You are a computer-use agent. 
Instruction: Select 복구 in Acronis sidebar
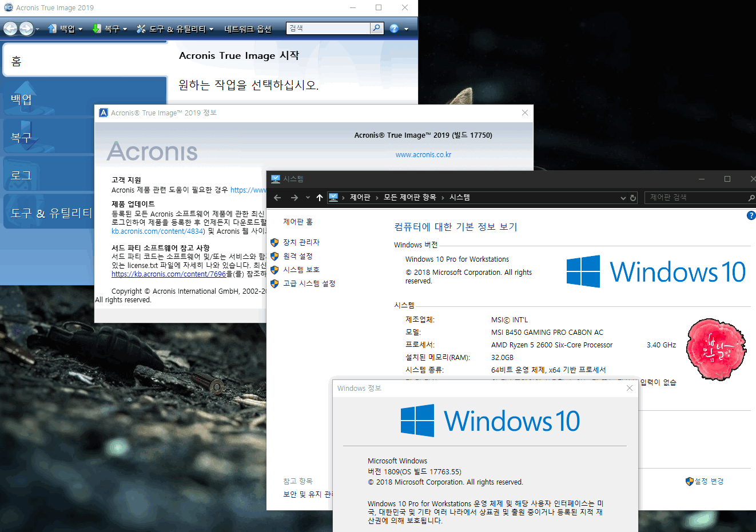click(49, 137)
